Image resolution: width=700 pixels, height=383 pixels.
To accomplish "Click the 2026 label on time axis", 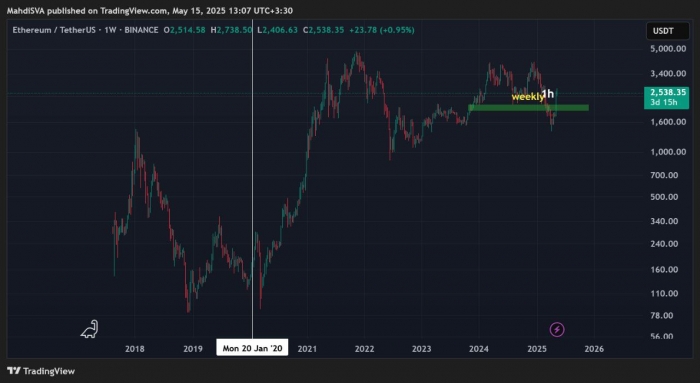I will [594, 349].
